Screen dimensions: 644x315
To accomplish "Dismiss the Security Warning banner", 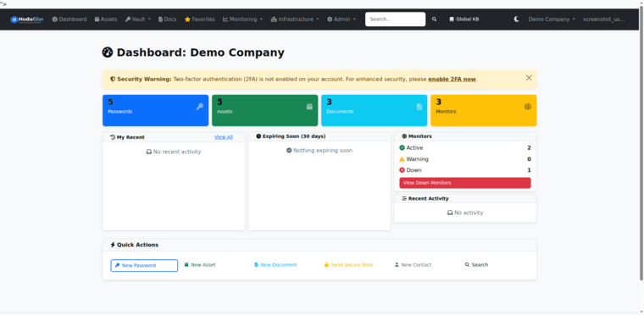I will click(529, 78).
